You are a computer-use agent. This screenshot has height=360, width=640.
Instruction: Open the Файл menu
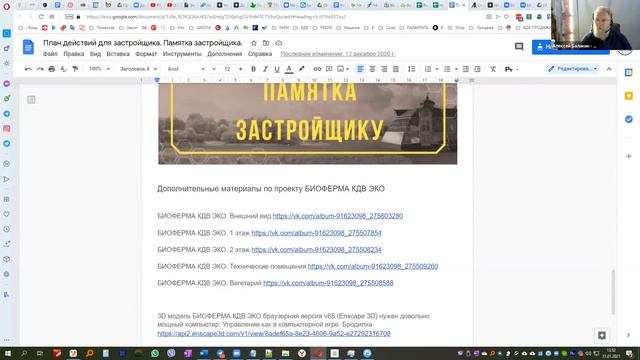[50, 54]
